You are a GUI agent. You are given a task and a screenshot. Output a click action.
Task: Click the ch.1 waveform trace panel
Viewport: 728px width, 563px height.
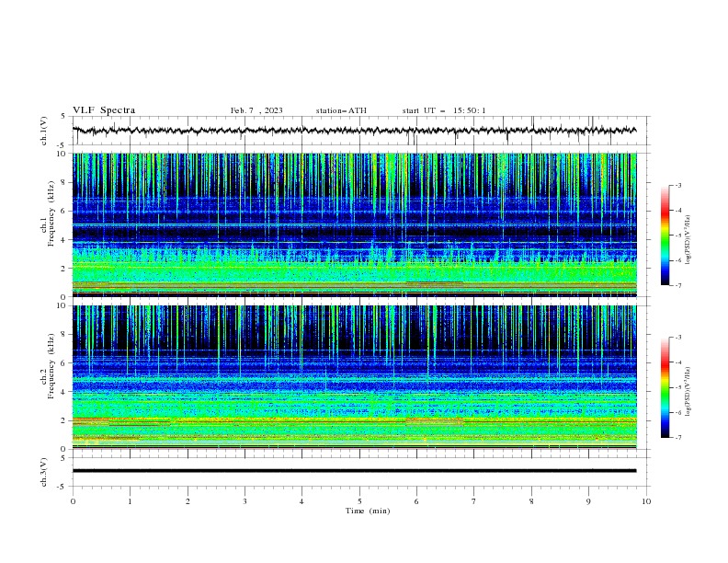pos(360,131)
